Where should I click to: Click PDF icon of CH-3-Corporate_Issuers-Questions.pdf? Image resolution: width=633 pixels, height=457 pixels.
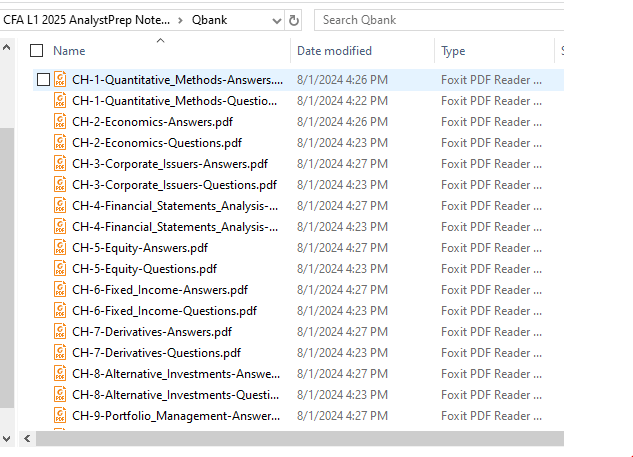coord(60,184)
